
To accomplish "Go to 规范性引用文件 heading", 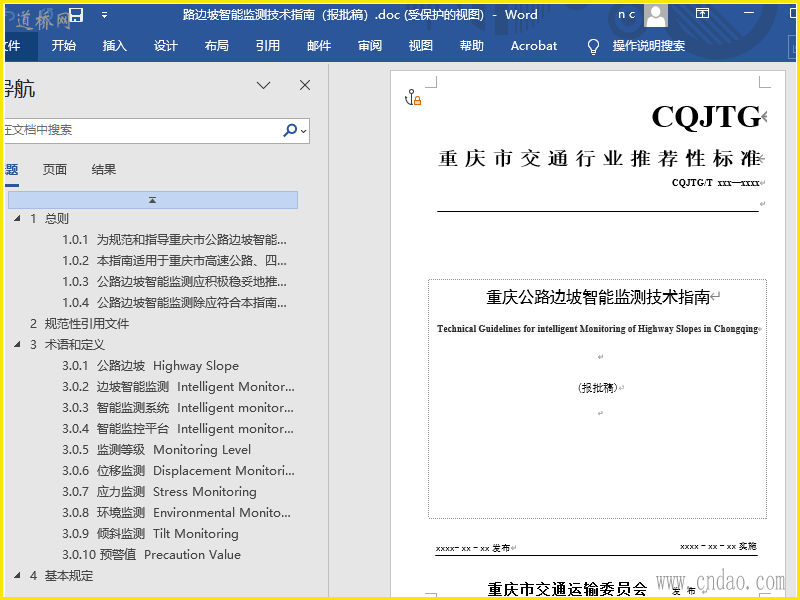I will pyautogui.click(x=87, y=324).
